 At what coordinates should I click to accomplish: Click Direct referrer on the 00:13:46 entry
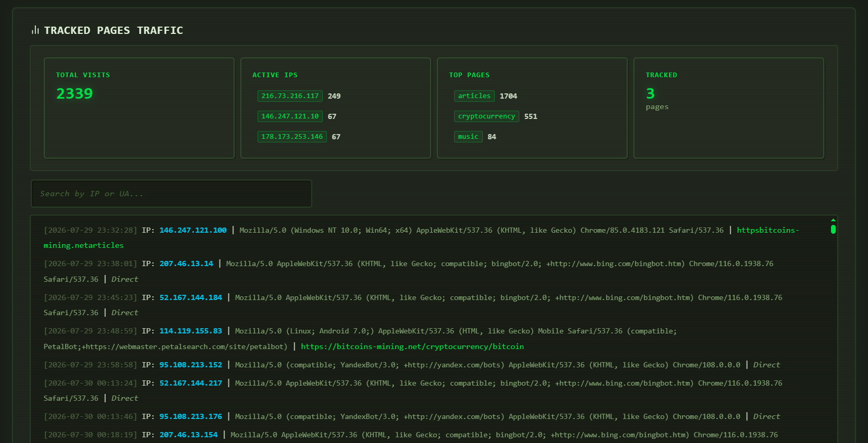[x=766, y=416]
